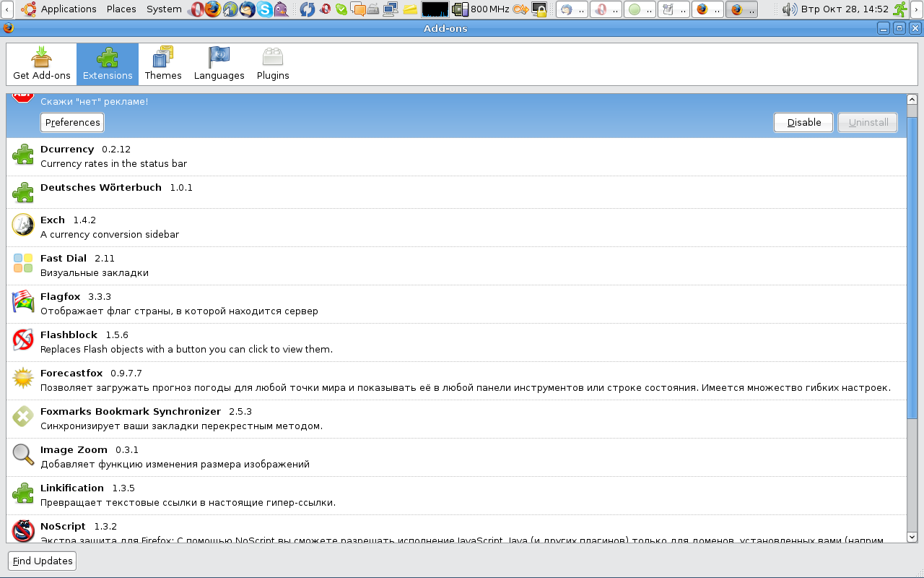Open the System menu
Screen dimensions: 924x578
click(164, 9)
